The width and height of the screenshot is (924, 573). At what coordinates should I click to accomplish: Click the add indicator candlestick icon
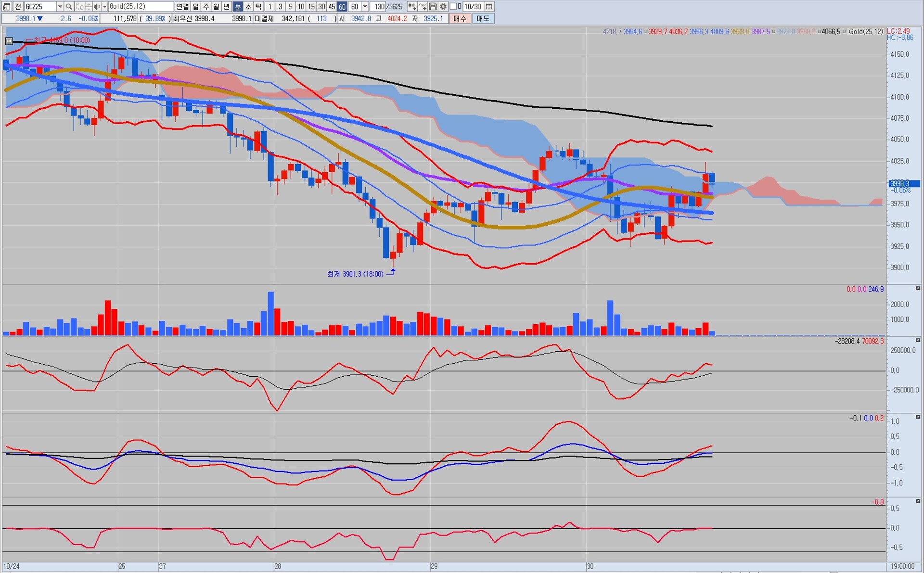pos(412,6)
